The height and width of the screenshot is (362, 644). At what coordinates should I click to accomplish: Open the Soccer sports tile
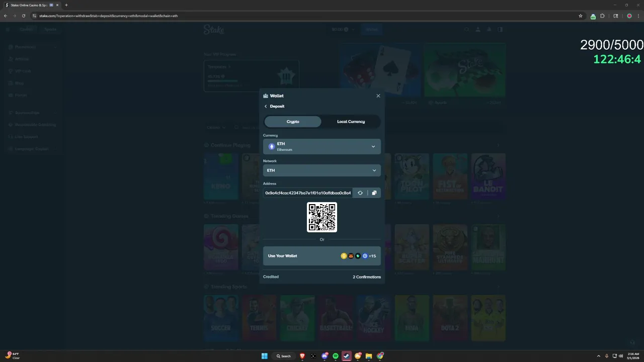pyautogui.click(x=221, y=318)
